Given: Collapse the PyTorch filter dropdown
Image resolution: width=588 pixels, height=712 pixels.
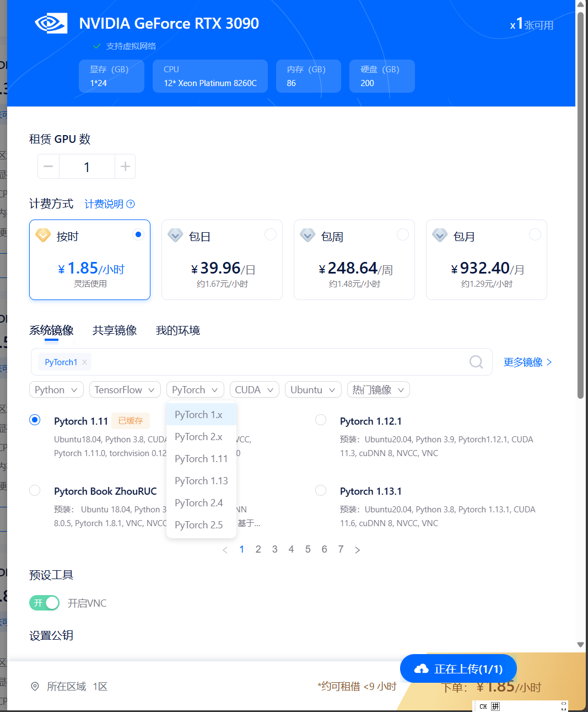Looking at the screenshot, I should tap(195, 390).
